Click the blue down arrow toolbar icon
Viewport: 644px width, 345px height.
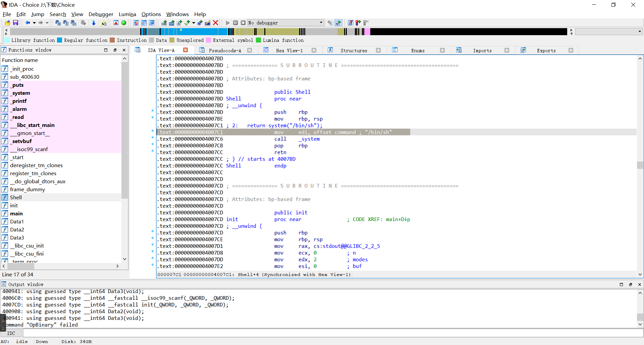tap(94, 23)
